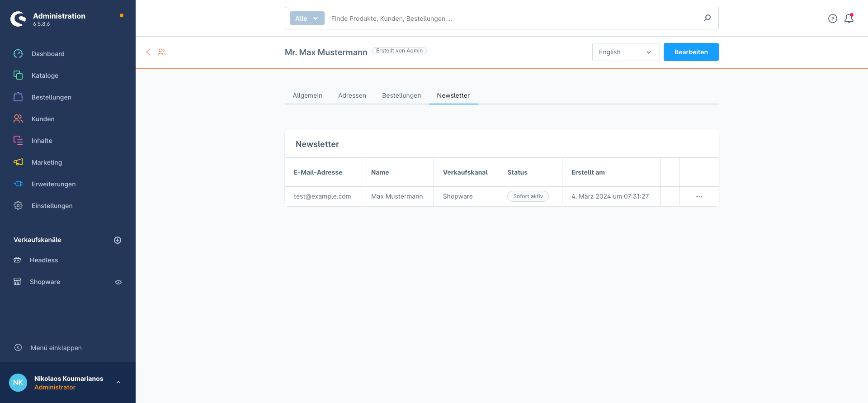
Task: Open the Alle search filter dropdown
Action: tap(307, 18)
